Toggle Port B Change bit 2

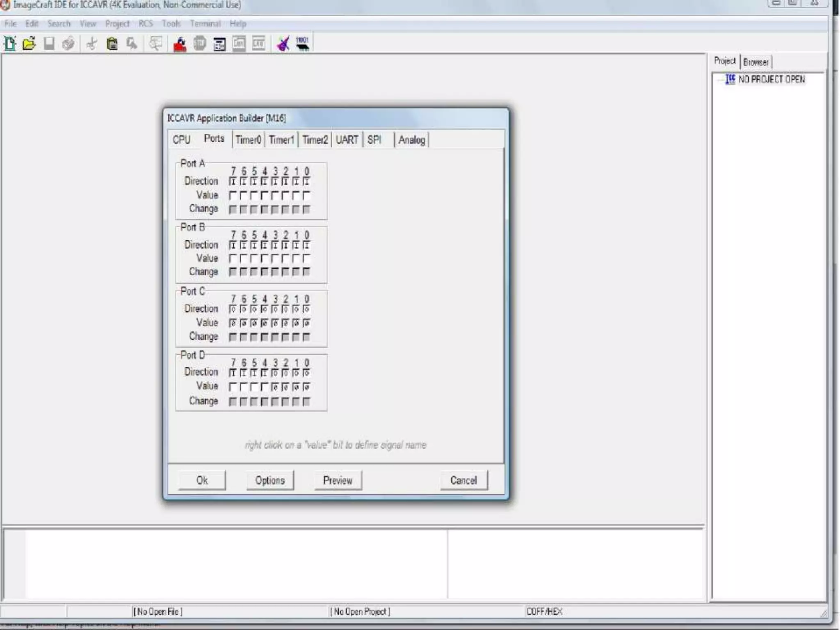pos(285,272)
